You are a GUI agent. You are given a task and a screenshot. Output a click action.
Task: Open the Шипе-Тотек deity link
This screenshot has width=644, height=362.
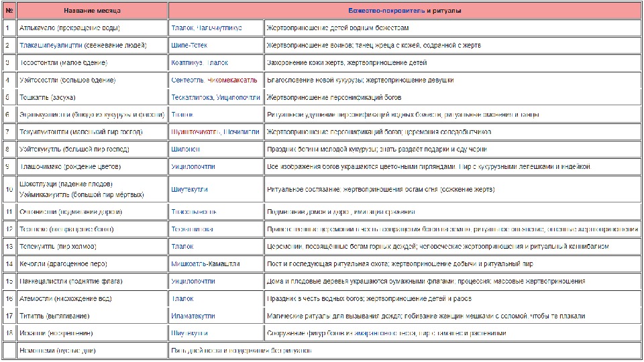[x=189, y=45]
